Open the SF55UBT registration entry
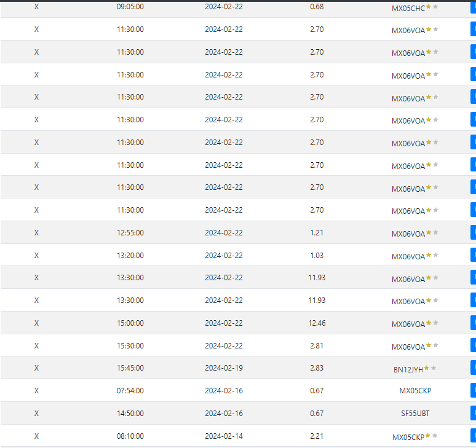 click(x=415, y=414)
